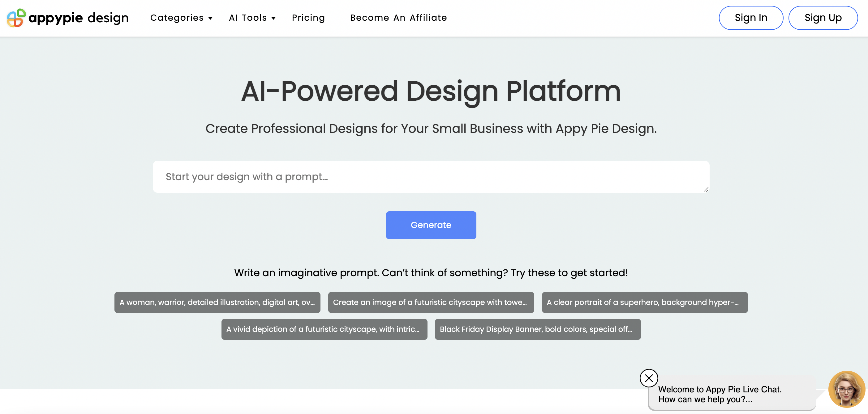Choose the 'Create an image of a futuristic cityscape' prompt

431,302
